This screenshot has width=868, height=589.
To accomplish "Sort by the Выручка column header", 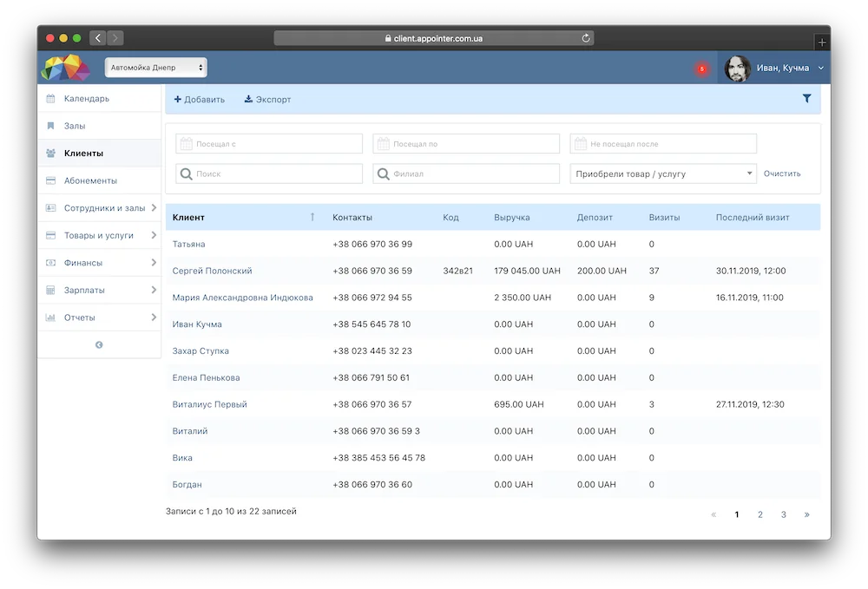I will [x=512, y=218].
